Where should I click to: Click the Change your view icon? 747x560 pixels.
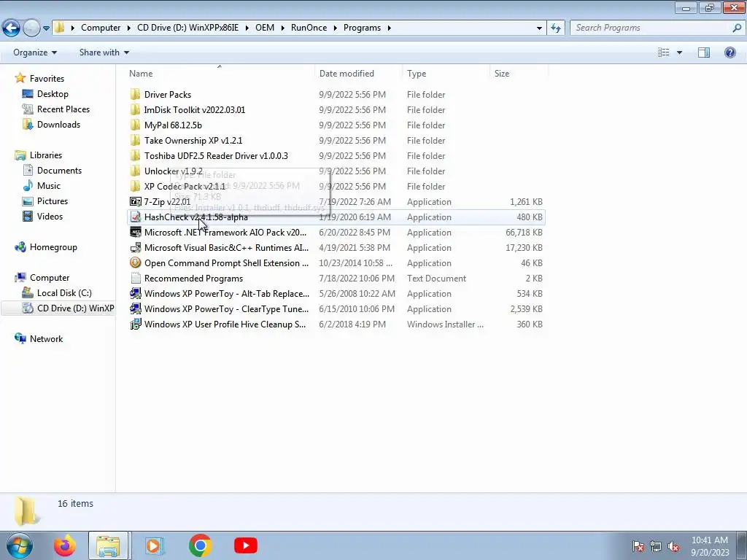[x=664, y=52]
